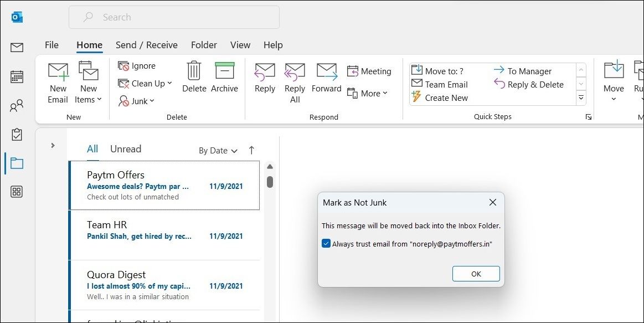
Task: Open the People view in the sidebar
Action: coord(17,105)
